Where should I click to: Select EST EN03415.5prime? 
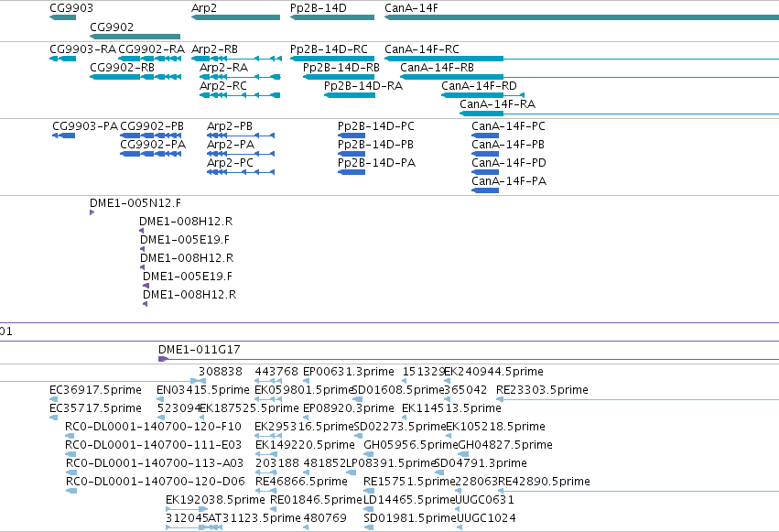[x=160, y=399]
